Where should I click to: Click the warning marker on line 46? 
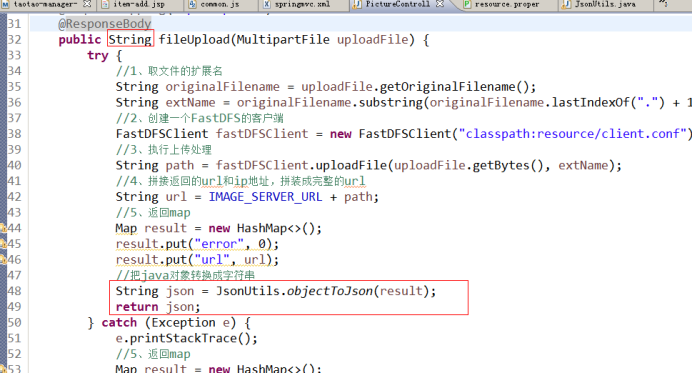3,260
